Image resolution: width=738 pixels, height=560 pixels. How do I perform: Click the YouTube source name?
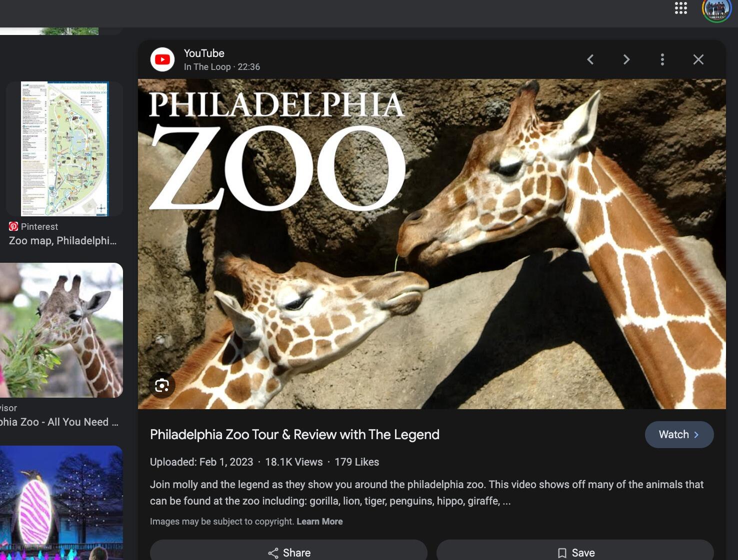tap(204, 53)
